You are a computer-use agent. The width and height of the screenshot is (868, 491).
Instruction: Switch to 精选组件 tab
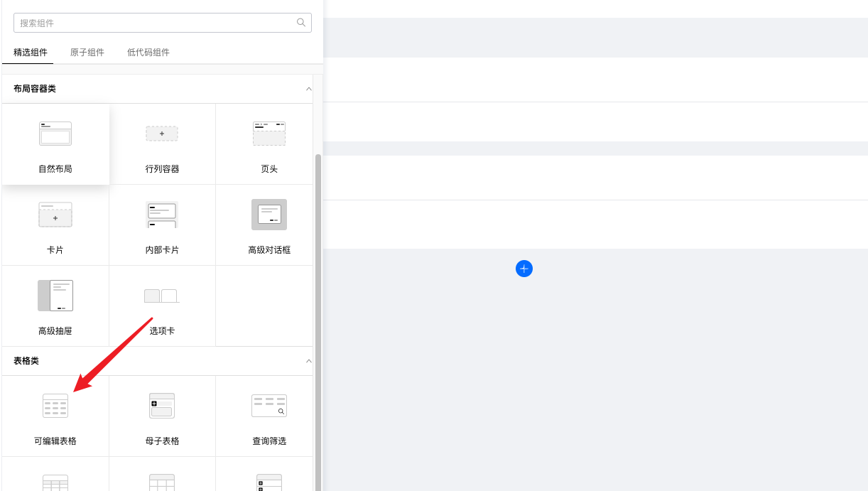[31, 53]
